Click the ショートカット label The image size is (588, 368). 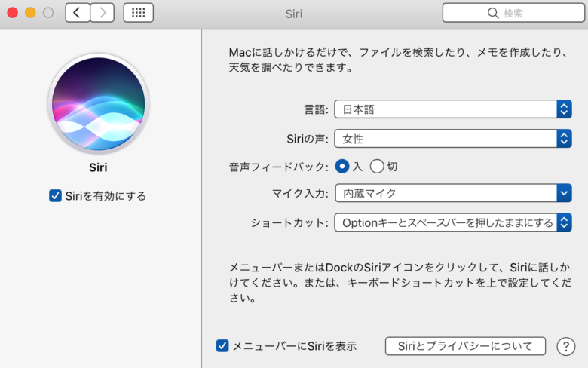tap(289, 222)
